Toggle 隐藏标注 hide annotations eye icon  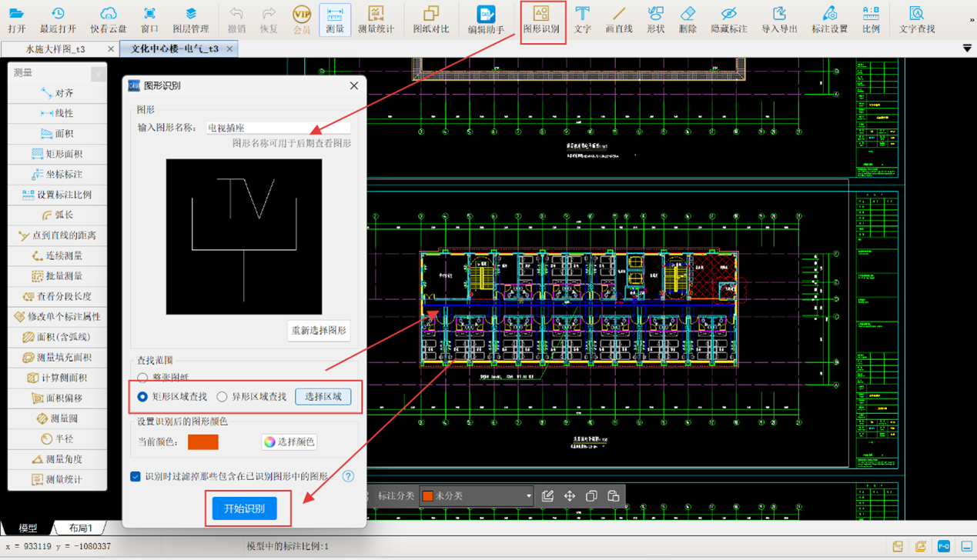pos(728,19)
